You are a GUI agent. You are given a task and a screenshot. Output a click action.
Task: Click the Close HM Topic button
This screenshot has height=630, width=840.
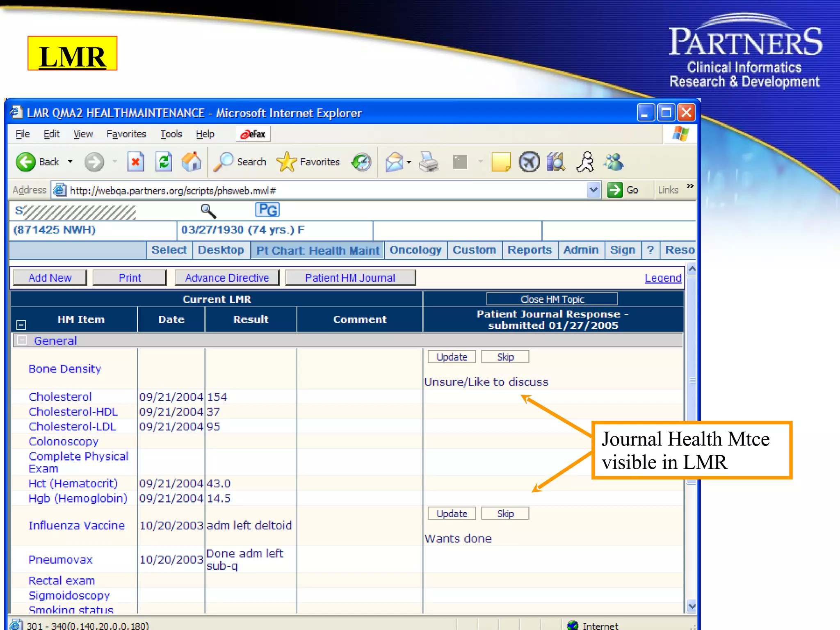point(552,299)
